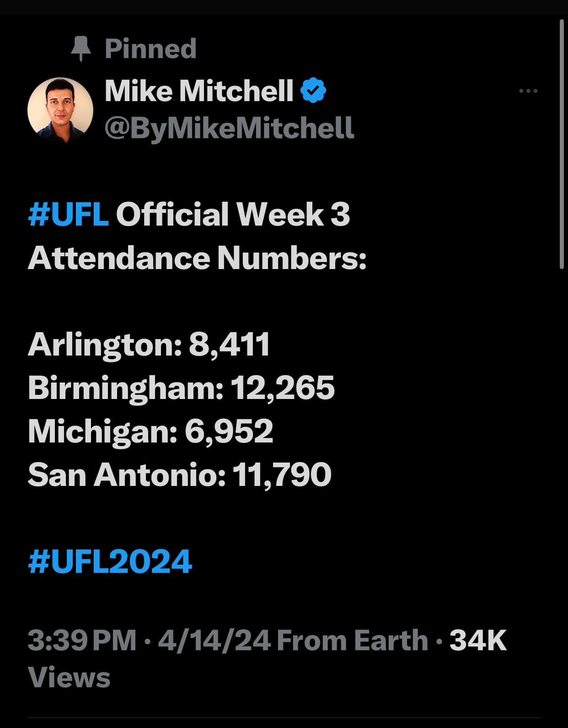
Task: Open the Mike Mitchell display name
Action: [199, 91]
